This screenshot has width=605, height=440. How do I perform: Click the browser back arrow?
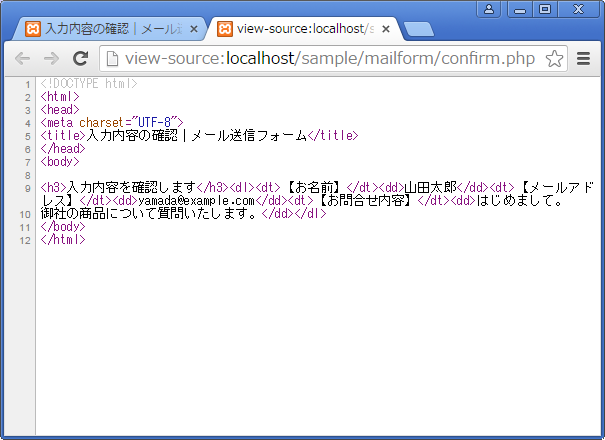coord(22,59)
